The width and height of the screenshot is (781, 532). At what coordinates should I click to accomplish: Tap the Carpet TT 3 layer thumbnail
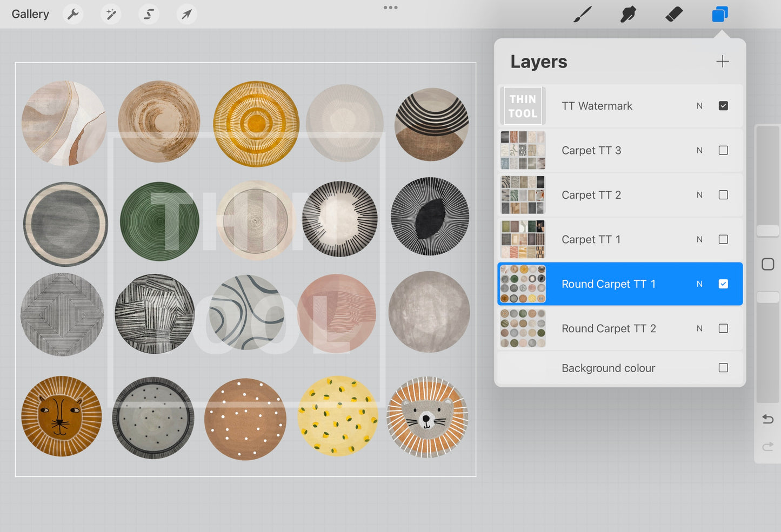point(523,150)
